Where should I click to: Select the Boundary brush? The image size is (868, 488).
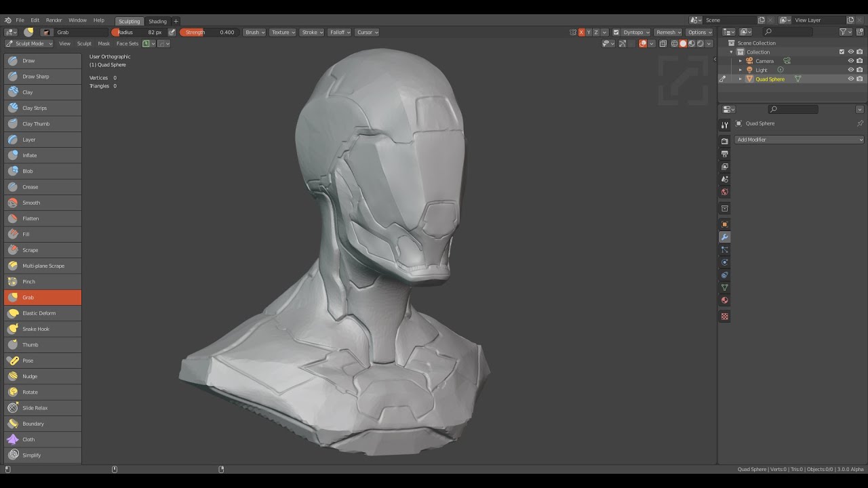coord(43,424)
